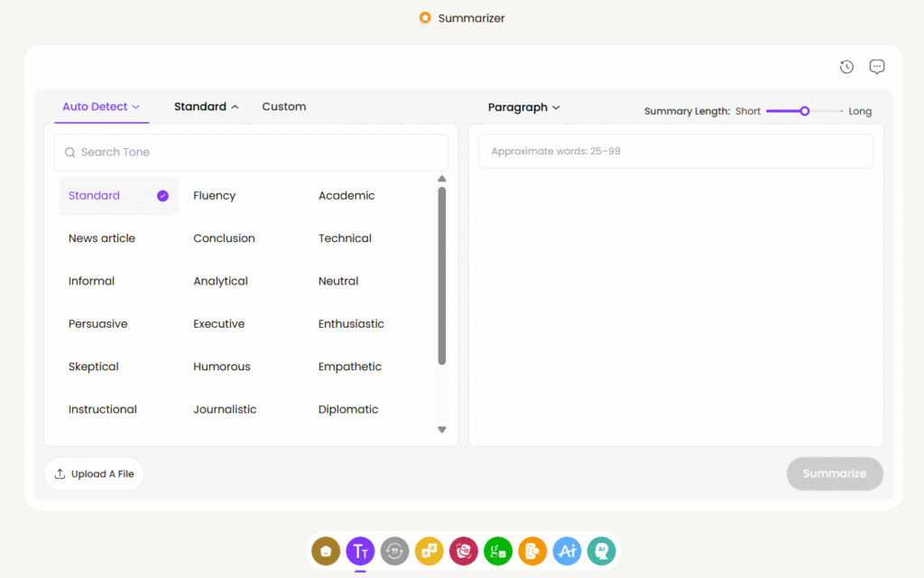Screen dimensions: 924x578
Task: Select the Academic tone option
Action: (x=346, y=196)
